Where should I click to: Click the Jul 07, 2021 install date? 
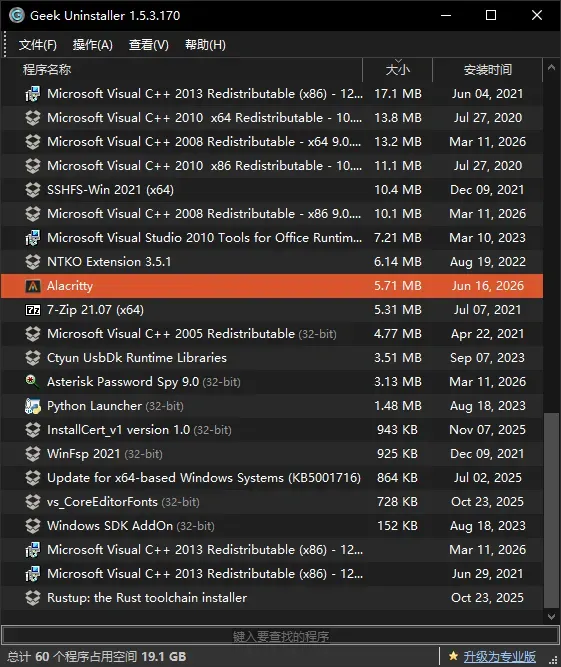pyautogui.click(x=487, y=310)
